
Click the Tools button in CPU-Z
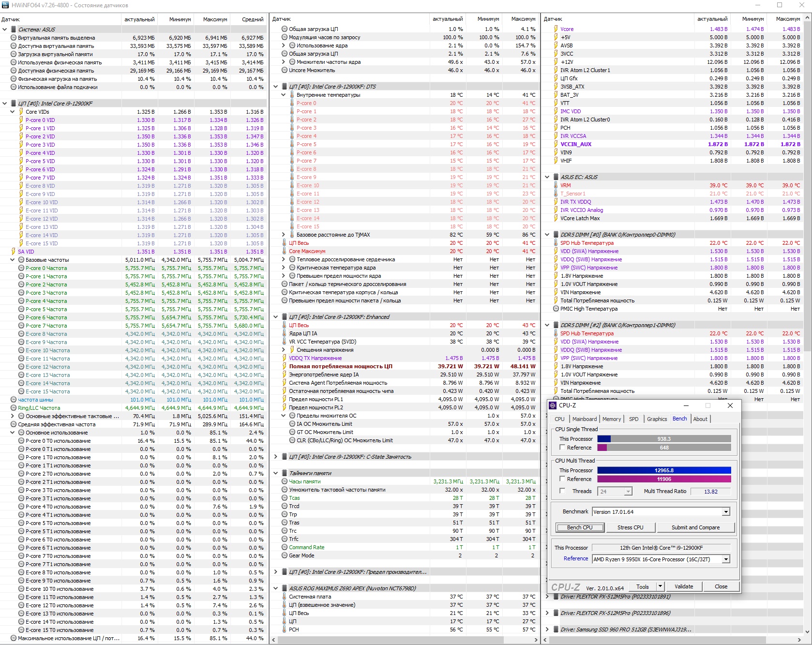[x=643, y=586]
